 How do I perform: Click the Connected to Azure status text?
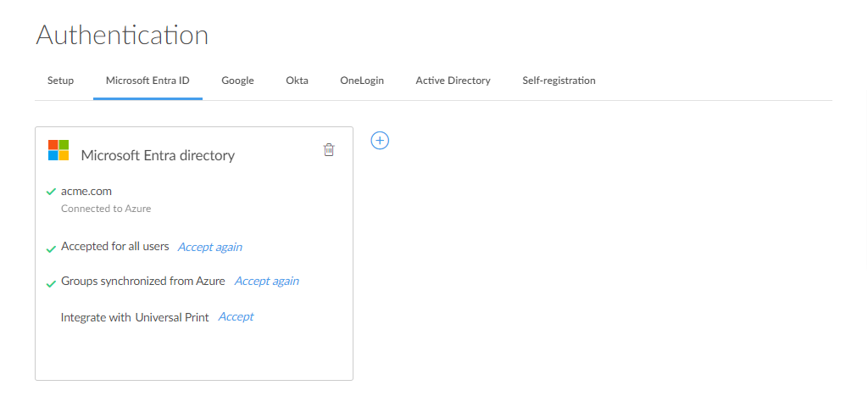[x=106, y=209]
